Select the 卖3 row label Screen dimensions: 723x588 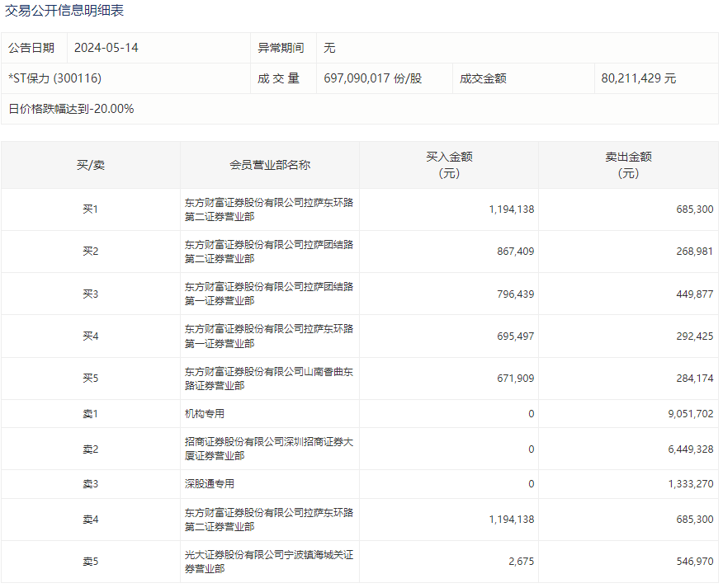(91, 484)
